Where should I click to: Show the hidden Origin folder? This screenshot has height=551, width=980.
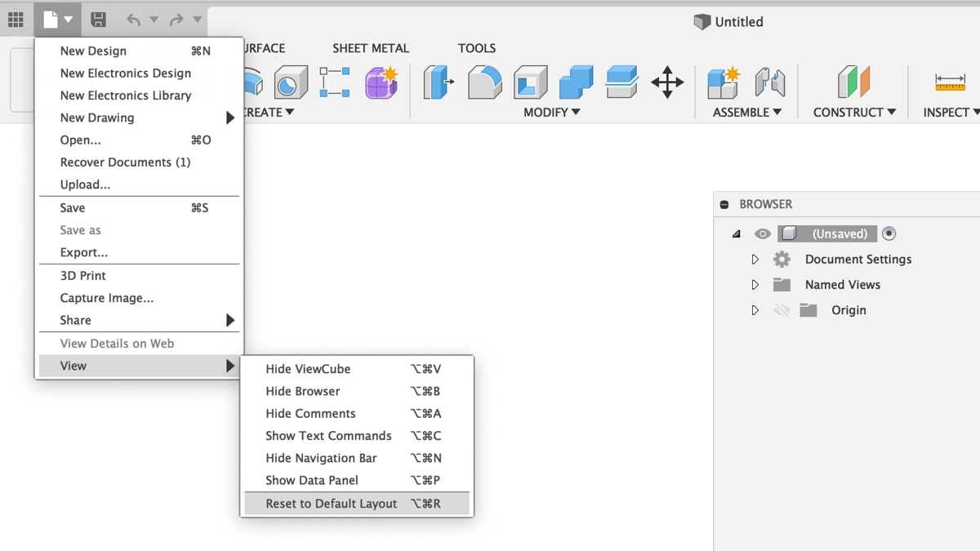click(x=782, y=310)
